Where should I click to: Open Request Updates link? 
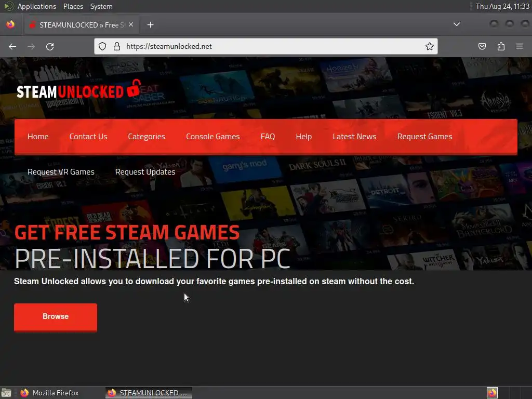click(145, 171)
